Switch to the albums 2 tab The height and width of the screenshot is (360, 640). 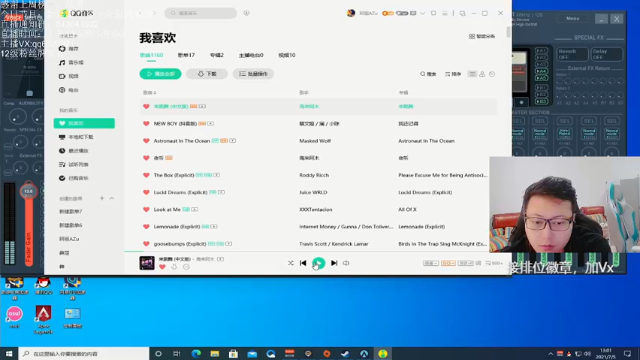tap(217, 55)
